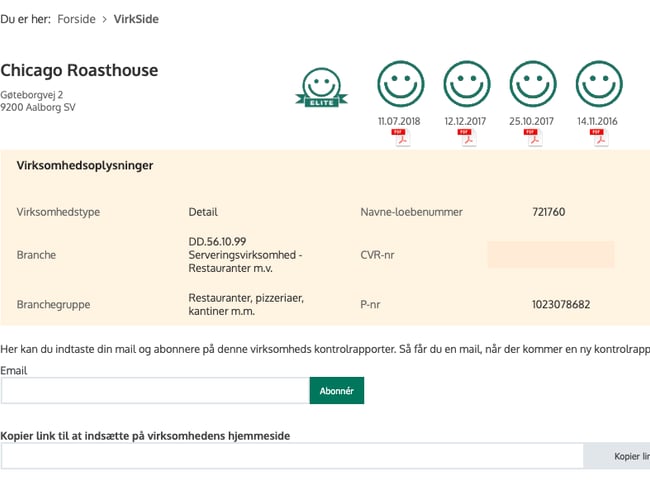This screenshot has height=500, width=650.
Task: Click the smiley for 11.07.2018
Action: (400, 84)
